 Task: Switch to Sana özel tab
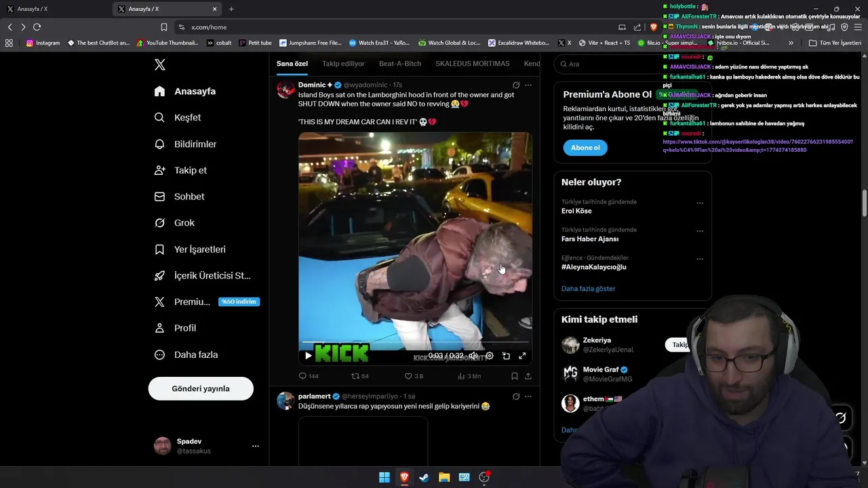(292, 64)
